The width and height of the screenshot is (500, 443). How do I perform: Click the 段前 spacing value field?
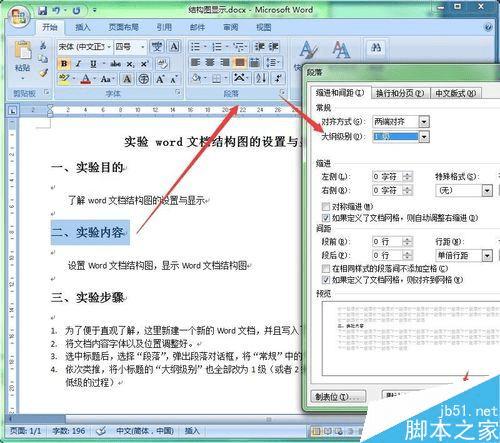click(x=387, y=241)
